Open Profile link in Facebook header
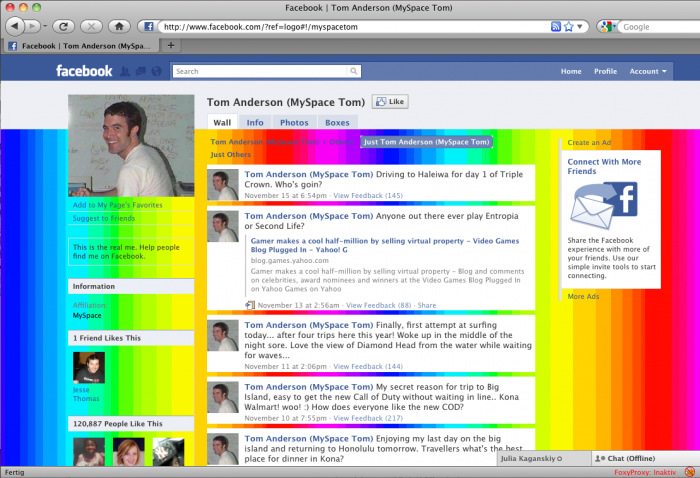The height and width of the screenshot is (478, 700). click(605, 71)
